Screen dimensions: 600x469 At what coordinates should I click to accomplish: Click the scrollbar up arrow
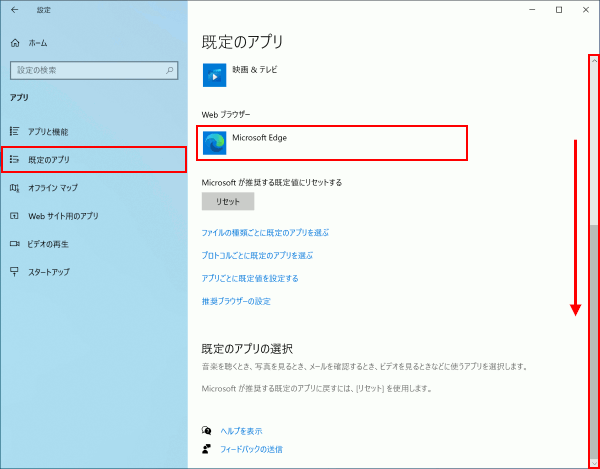click(594, 60)
